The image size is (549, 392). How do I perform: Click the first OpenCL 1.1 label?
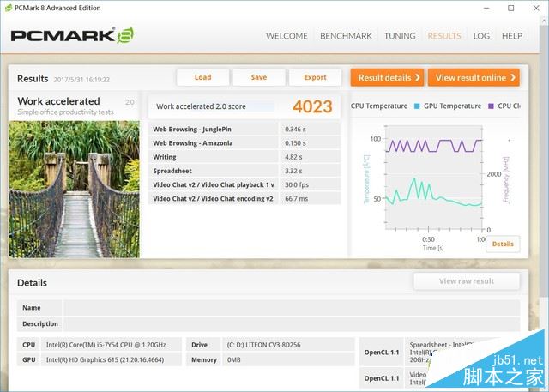(382, 353)
